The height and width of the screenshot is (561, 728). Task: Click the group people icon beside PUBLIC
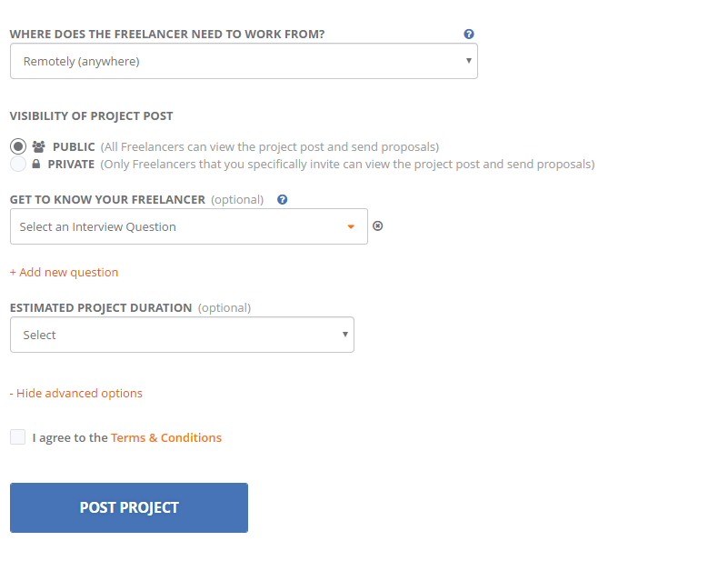click(38, 146)
